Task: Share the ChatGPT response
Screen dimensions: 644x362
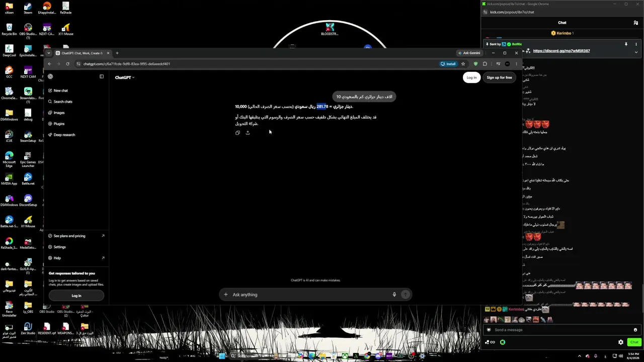Action: [248, 133]
